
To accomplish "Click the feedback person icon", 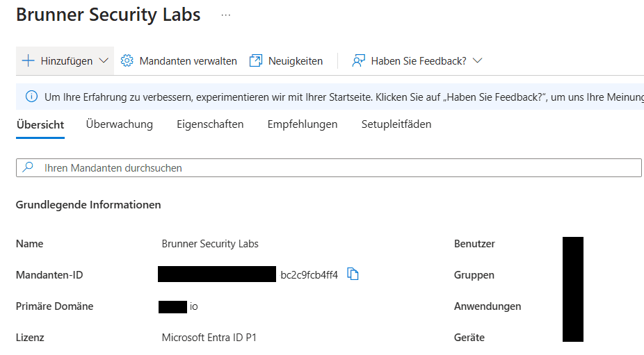I will pos(359,60).
